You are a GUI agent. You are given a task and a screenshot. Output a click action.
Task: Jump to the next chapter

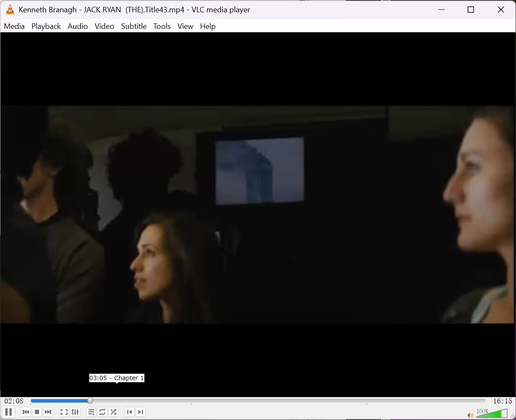tap(141, 412)
